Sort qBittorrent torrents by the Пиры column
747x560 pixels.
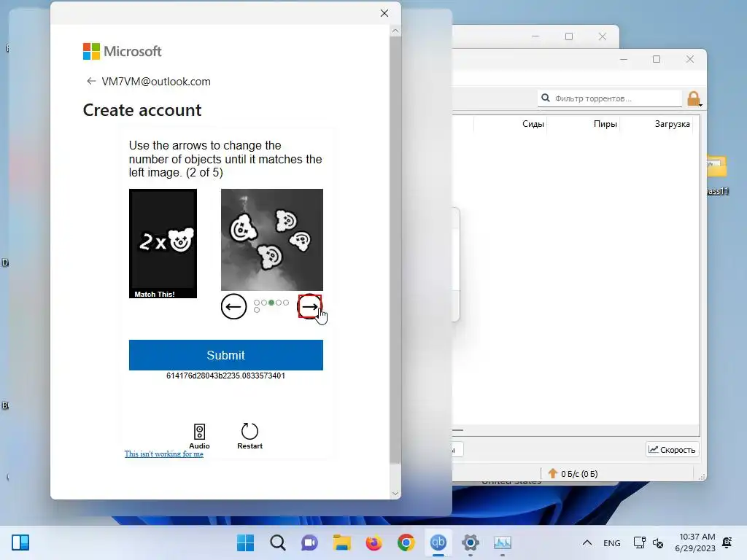point(605,124)
